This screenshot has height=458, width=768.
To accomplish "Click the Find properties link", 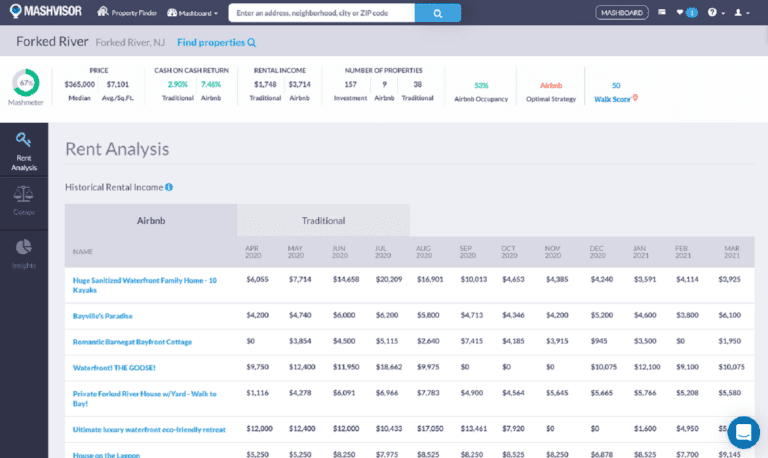I will (216, 42).
